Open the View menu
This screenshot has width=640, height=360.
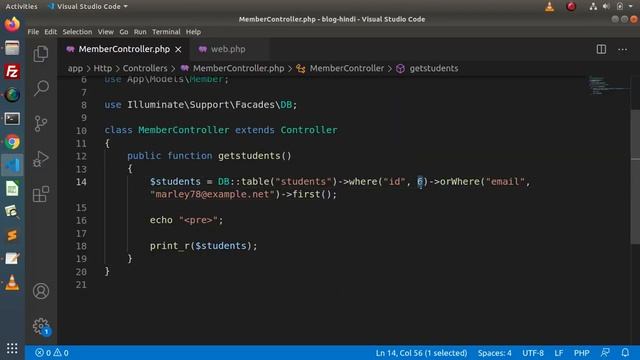(x=106, y=32)
